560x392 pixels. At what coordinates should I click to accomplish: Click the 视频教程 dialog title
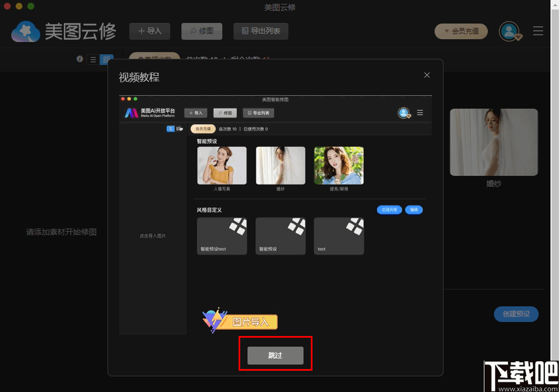click(x=139, y=77)
